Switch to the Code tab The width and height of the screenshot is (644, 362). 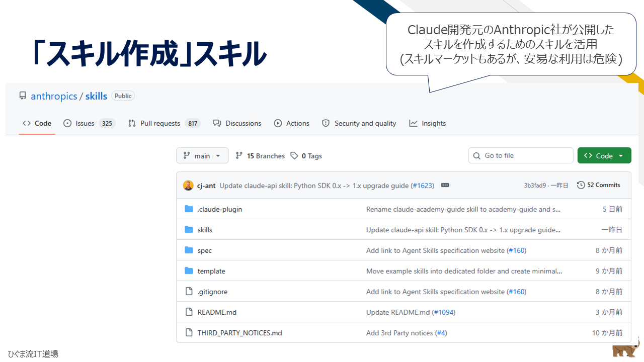37,123
